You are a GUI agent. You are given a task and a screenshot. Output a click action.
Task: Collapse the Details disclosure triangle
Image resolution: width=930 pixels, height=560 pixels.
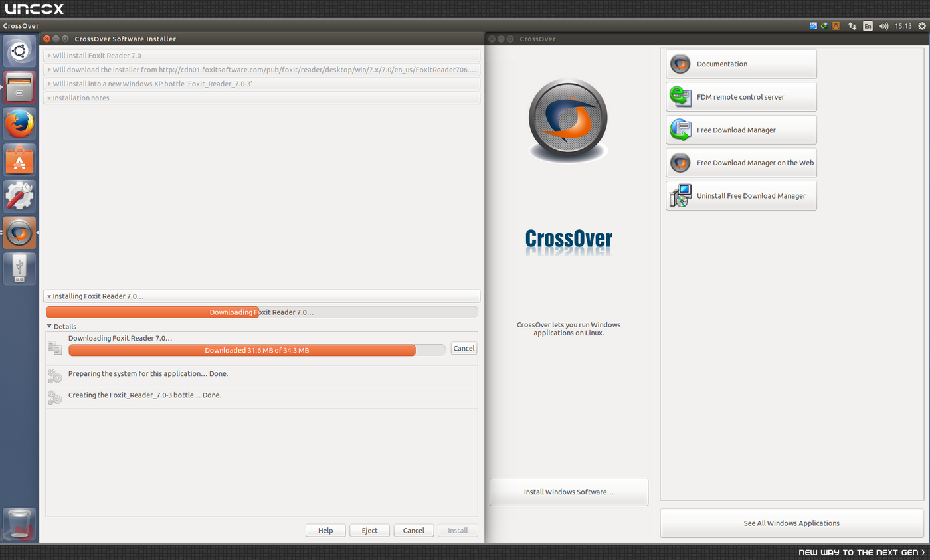[49, 326]
